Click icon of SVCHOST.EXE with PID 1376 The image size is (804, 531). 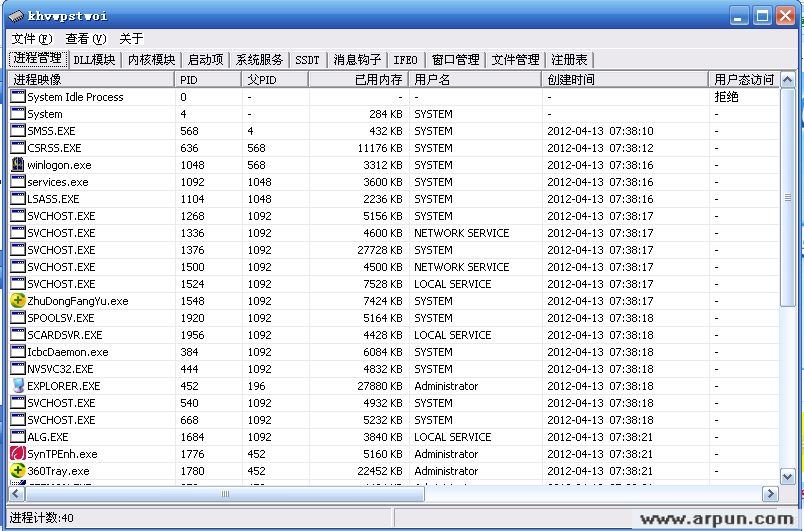(18, 250)
